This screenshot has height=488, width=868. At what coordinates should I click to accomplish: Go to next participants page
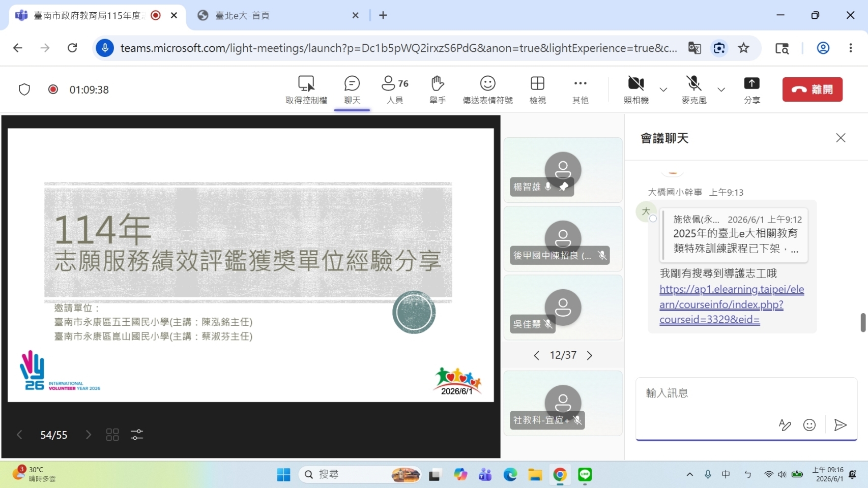tap(589, 355)
